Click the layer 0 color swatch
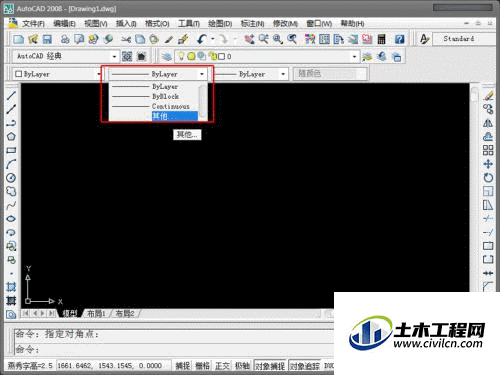 coord(221,57)
